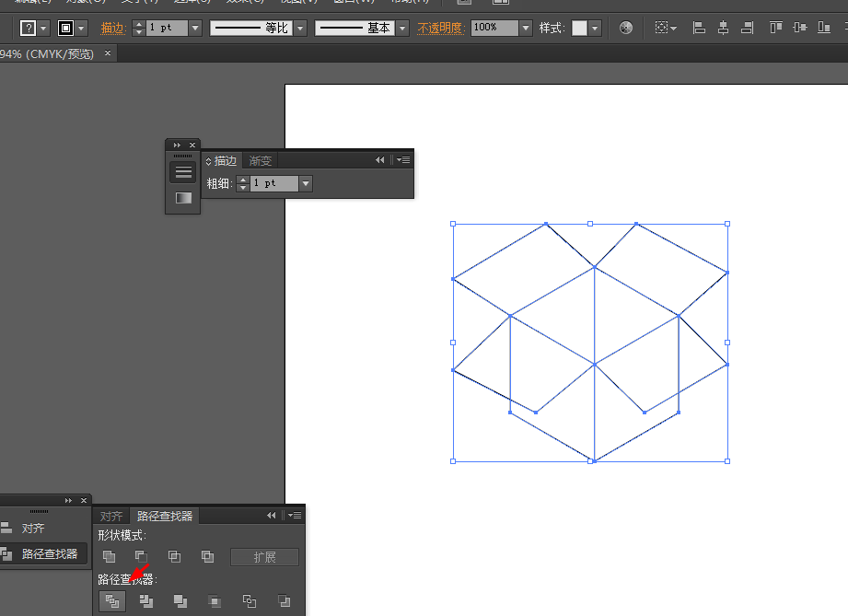This screenshot has width=848, height=616.
Task: Select the Unite shape mode in Pathfinder
Action: [109, 556]
